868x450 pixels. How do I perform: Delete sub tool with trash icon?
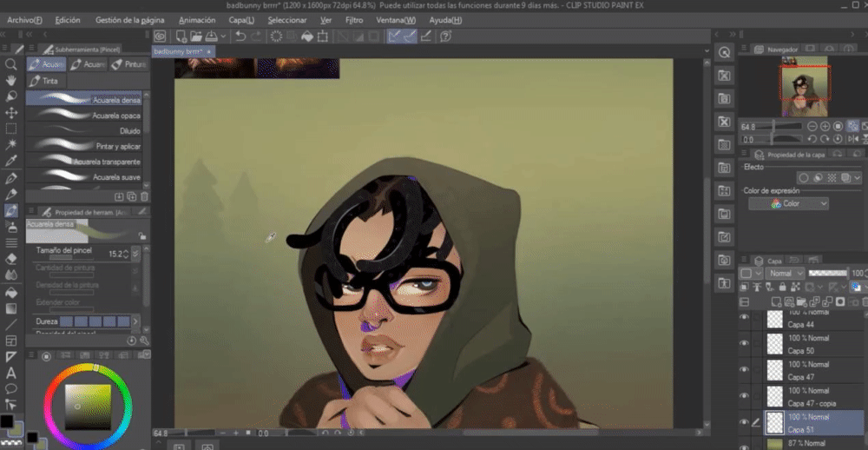click(143, 196)
